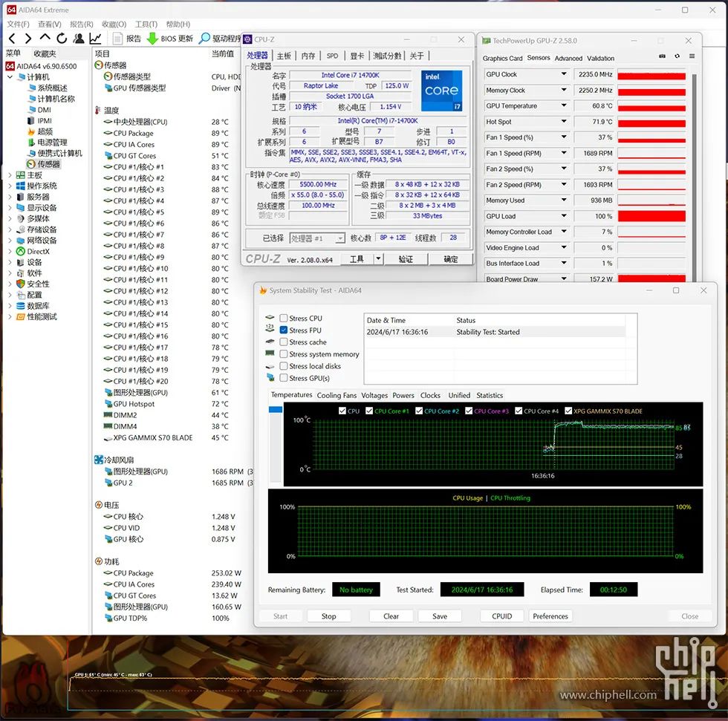Uncheck the Stress FPU checkbox
This screenshot has width=728, height=721.
coord(283,330)
